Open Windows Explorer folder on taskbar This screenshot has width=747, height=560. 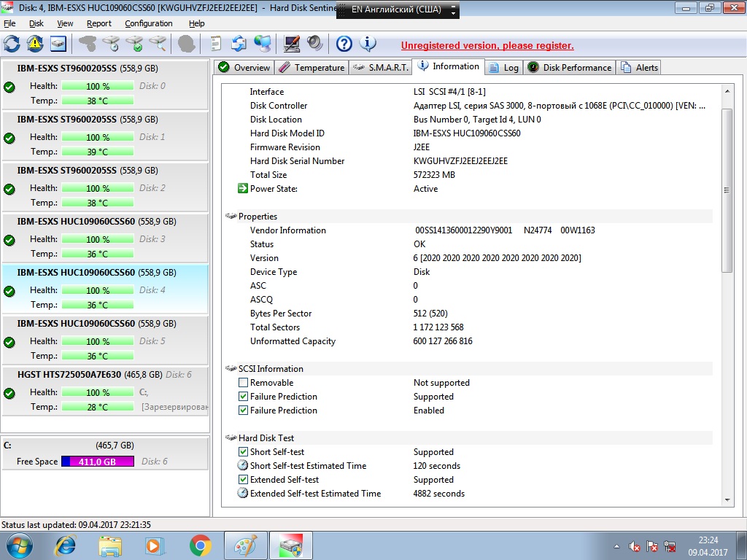click(110, 545)
